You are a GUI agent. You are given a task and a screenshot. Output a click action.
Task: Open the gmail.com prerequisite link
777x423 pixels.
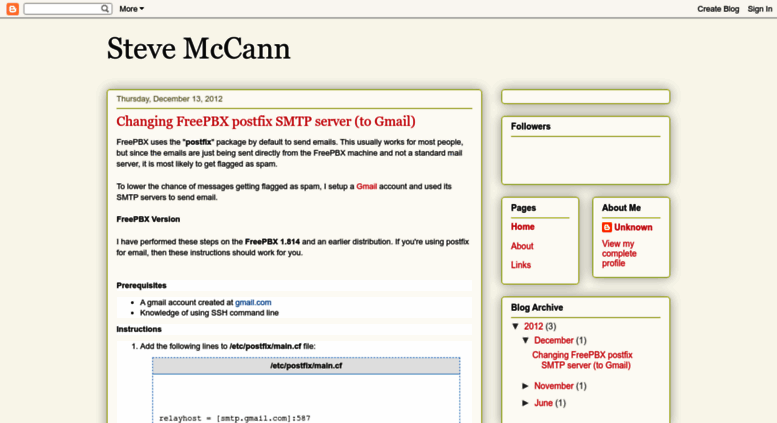253,302
